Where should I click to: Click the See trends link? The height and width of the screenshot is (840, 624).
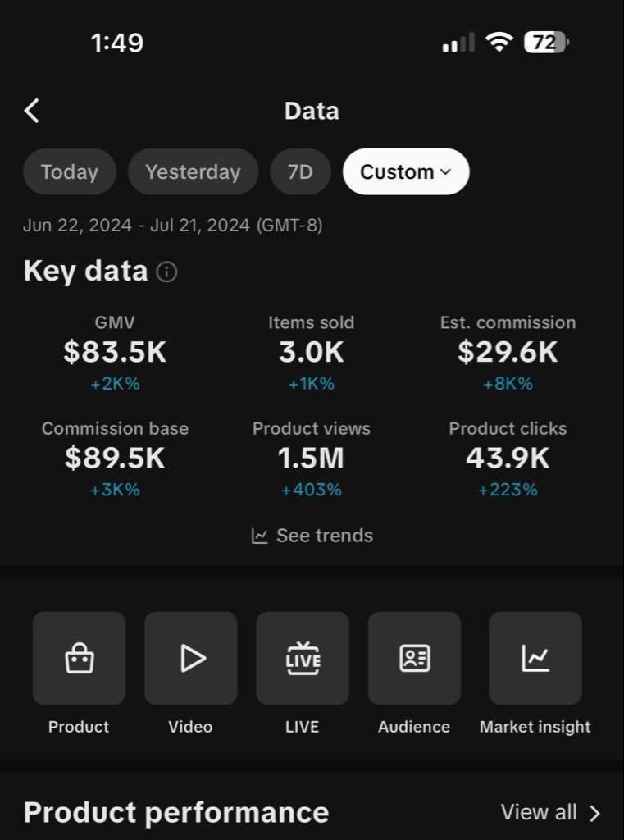[324, 536]
